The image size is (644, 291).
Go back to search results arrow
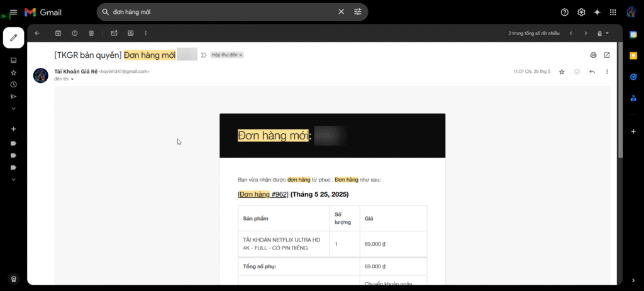(x=37, y=33)
